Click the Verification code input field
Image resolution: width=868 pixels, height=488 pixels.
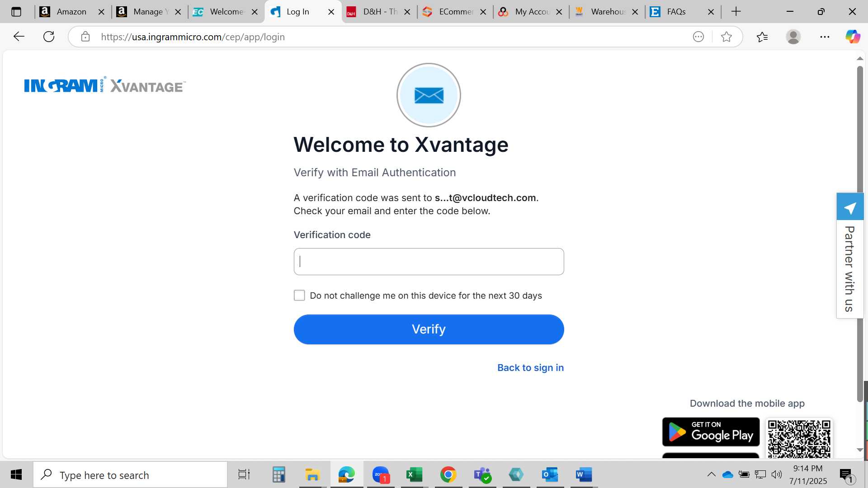point(429,262)
